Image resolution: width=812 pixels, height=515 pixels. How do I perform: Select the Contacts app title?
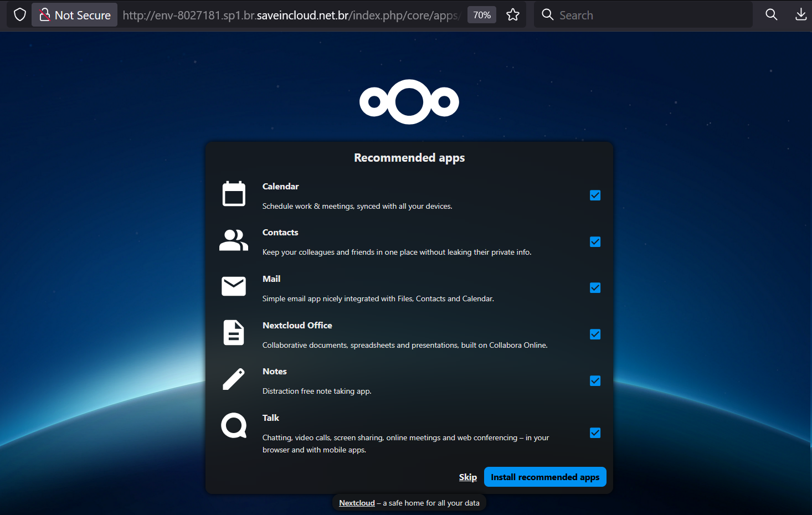point(280,233)
